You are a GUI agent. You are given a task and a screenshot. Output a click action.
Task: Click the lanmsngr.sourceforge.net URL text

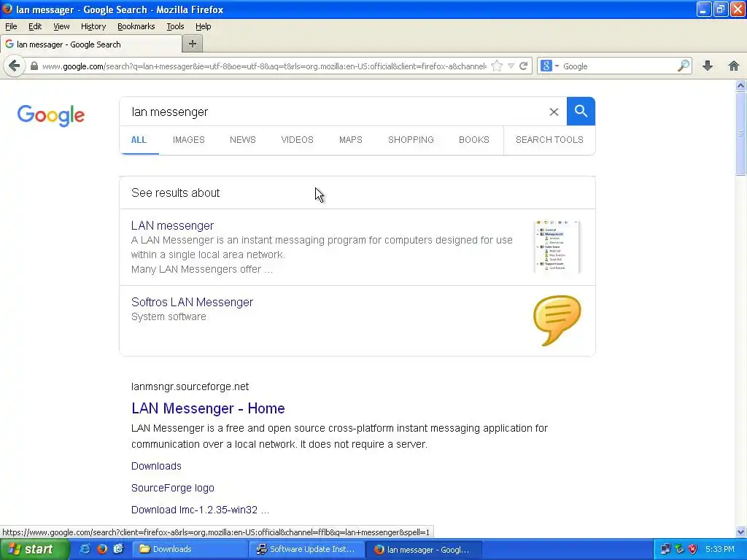(x=190, y=386)
